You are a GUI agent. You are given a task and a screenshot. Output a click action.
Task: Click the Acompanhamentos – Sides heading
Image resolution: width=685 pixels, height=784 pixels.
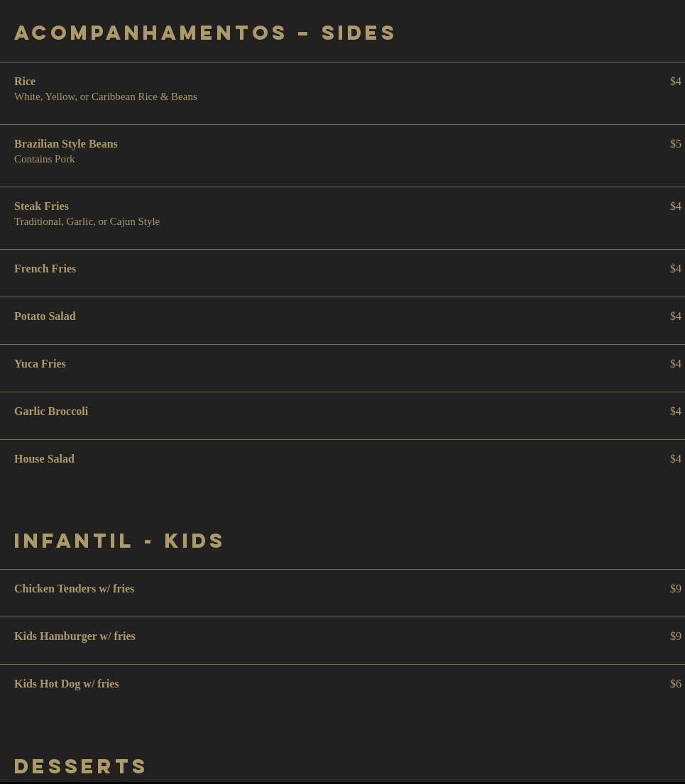coord(205,33)
